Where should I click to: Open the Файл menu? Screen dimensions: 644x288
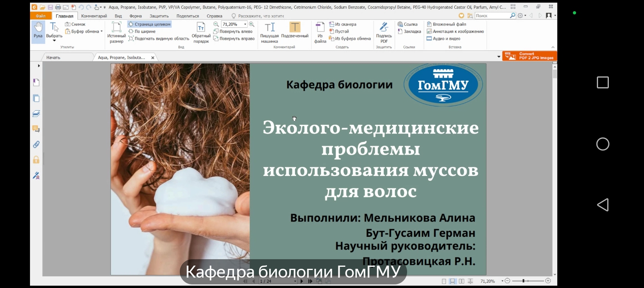[x=41, y=16]
